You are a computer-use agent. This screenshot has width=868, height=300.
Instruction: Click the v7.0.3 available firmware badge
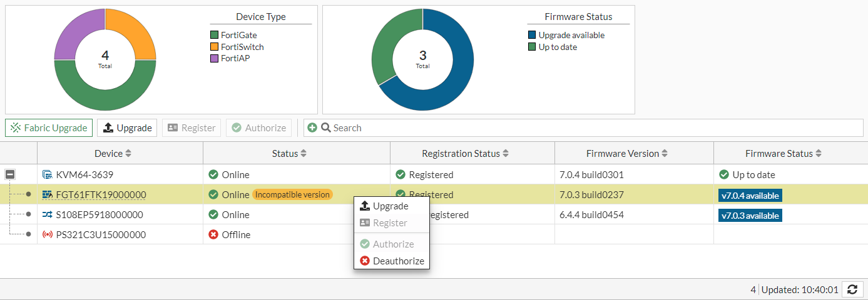pos(750,216)
